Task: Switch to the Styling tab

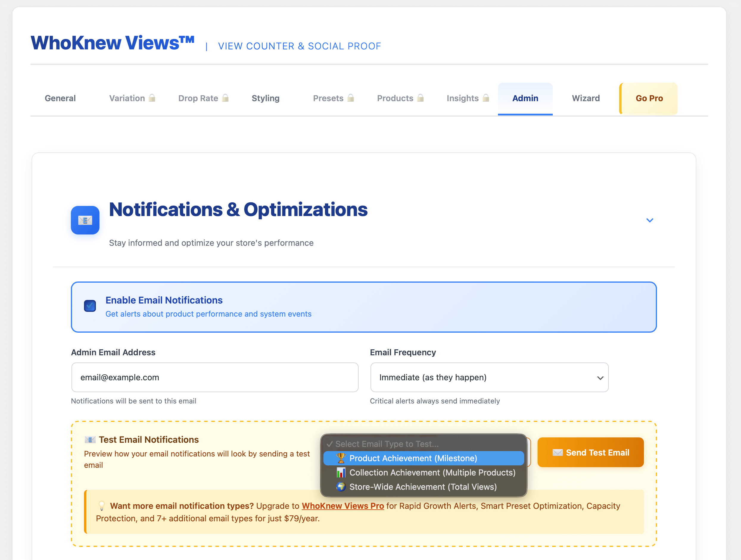Action: [x=265, y=98]
